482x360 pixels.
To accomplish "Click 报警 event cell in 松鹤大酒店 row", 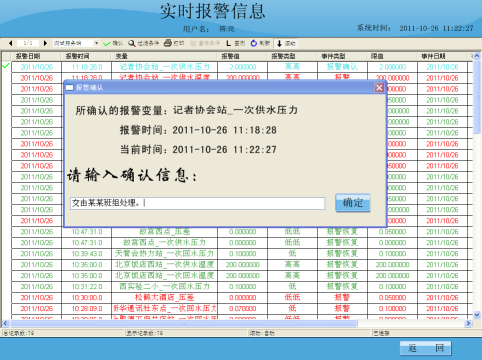I will [x=342, y=298].
